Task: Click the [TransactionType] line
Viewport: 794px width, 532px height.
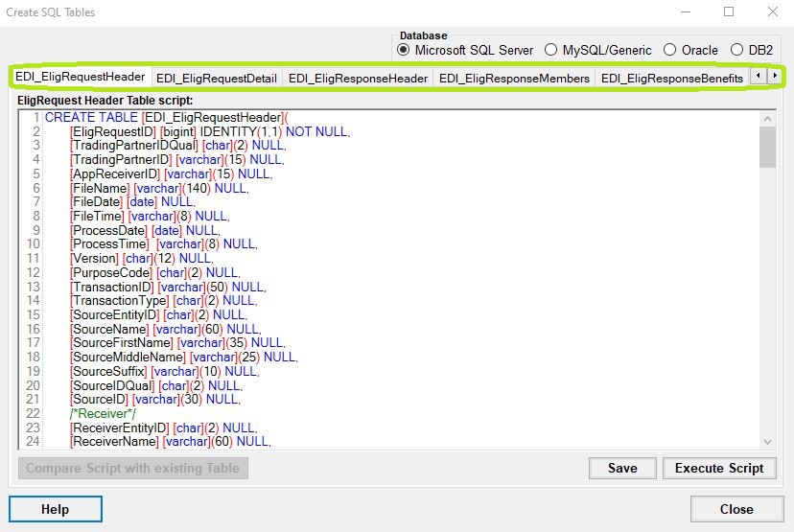Action: (x=163, y=300)
